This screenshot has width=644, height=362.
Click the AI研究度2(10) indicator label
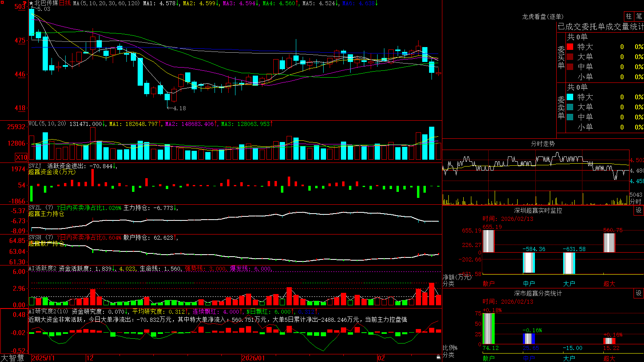(x=48, y=311)
